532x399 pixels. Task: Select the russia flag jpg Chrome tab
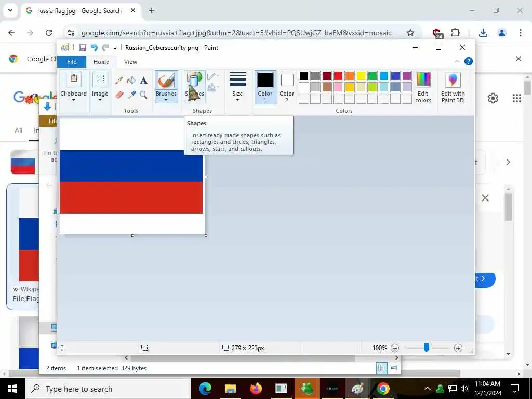(x=81, y=10)
